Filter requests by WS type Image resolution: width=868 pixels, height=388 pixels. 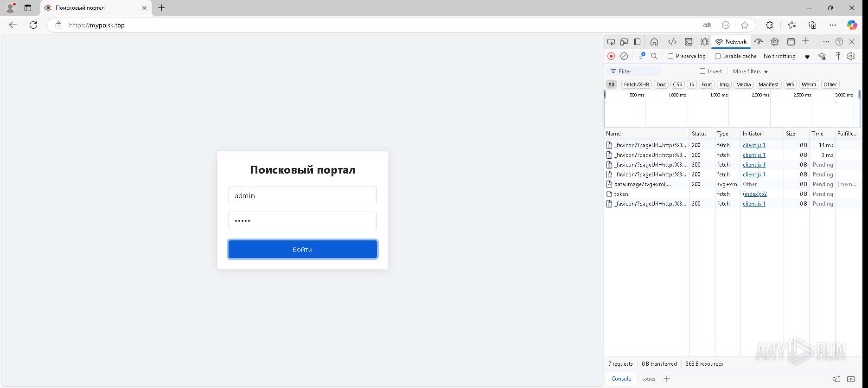tap(790, 84)
